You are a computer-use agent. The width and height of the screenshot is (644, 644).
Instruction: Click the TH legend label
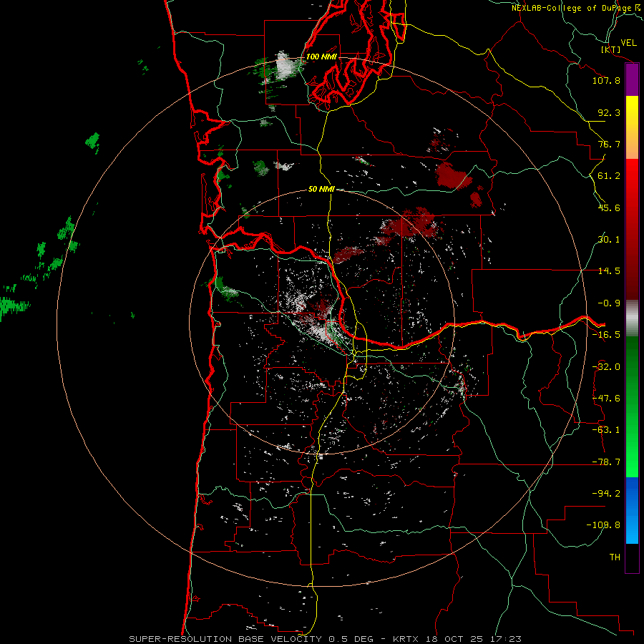(x=615, y=557)
